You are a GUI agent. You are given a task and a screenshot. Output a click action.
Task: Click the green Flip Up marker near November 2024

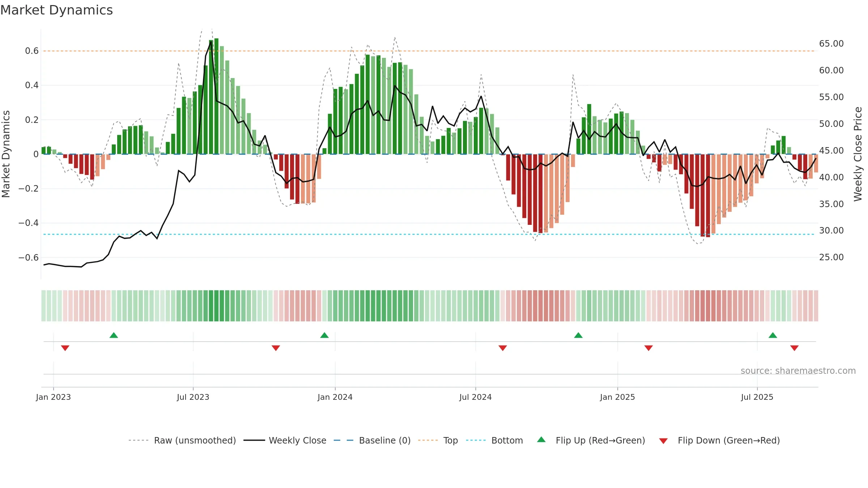coord(578,335)
